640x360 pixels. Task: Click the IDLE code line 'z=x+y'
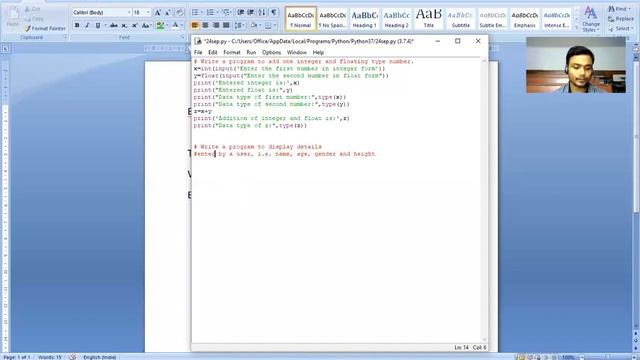203,111
